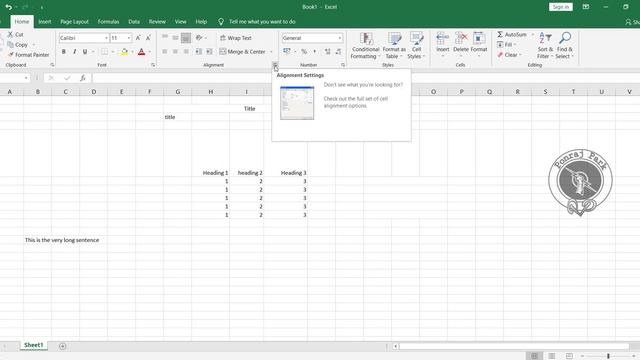Apply Comma Style
Screen dimensions: 640x360
(x=314, y=51)
